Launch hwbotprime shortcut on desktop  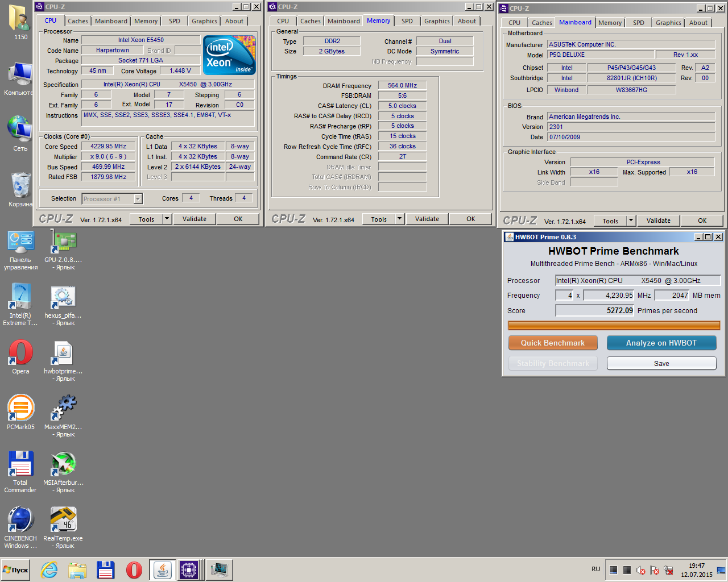pyautogui.click(x=63, y=360)
